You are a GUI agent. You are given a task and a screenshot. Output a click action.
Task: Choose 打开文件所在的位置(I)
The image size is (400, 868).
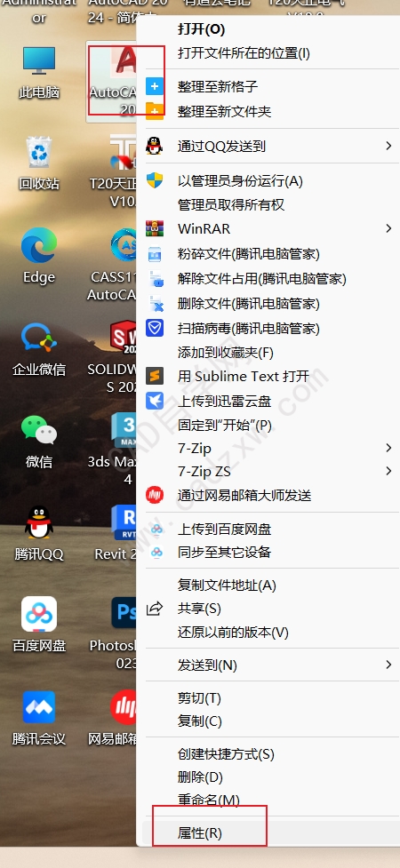click(x=244, y=53)
